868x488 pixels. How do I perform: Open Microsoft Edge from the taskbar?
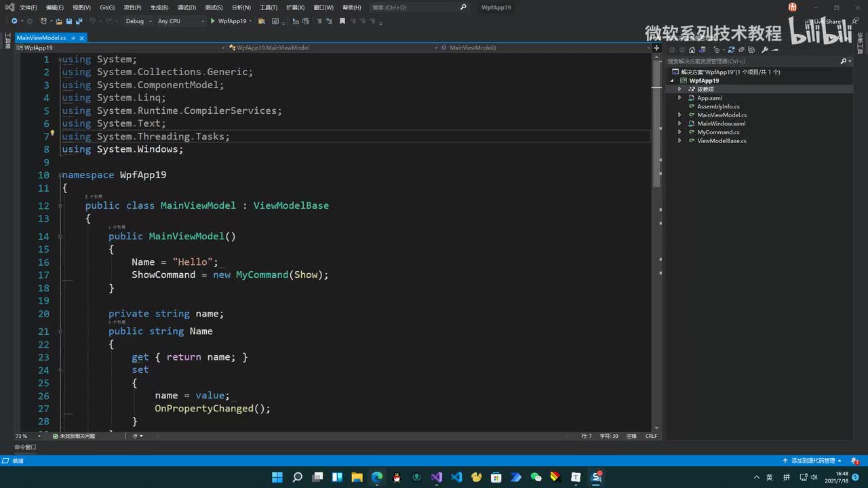click(377, 477)
